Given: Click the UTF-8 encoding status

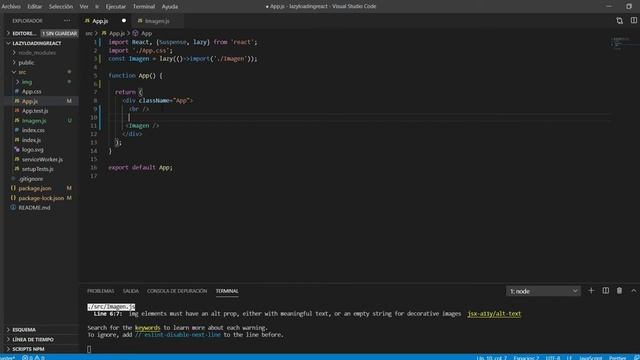Looking at the screenshot, I should (x=553, y=358).
